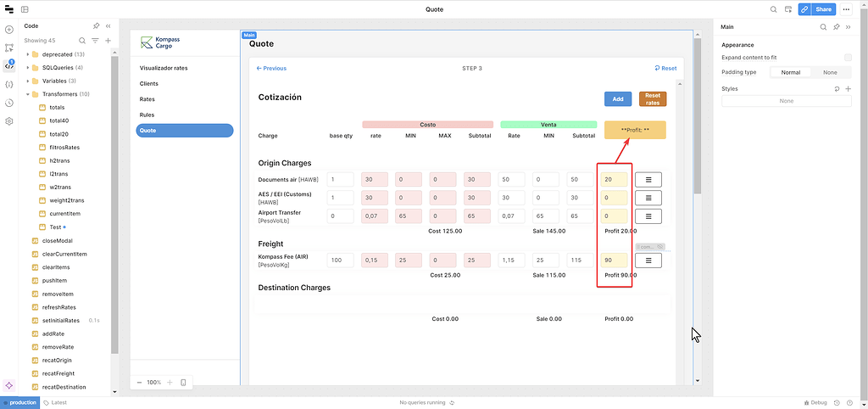Open the AI assistant sparkle icon
868x409 pixels.
[8, 385]
